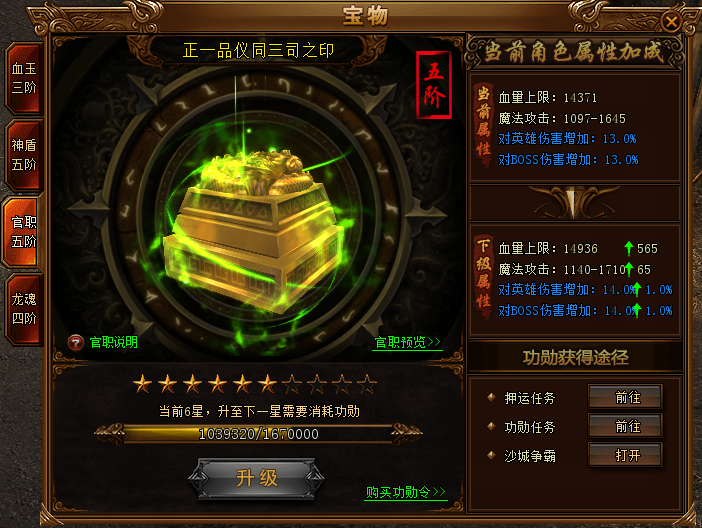The height and width of the screenshot is (528, 702).
Task: Open the 血玉三阶 side tab
Action: click(24, 78)
